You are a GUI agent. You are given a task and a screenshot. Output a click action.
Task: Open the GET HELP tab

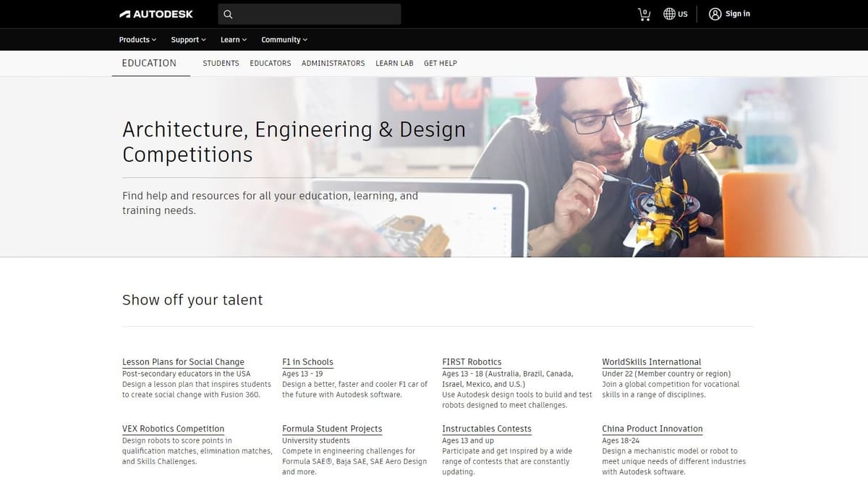(441, 63)
